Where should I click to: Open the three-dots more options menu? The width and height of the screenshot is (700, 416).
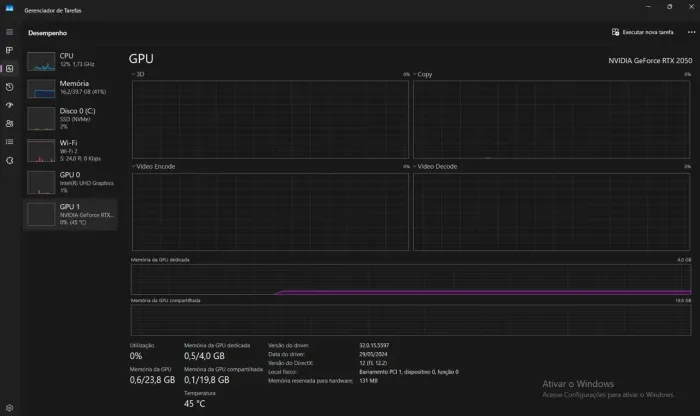click(691, 32)
